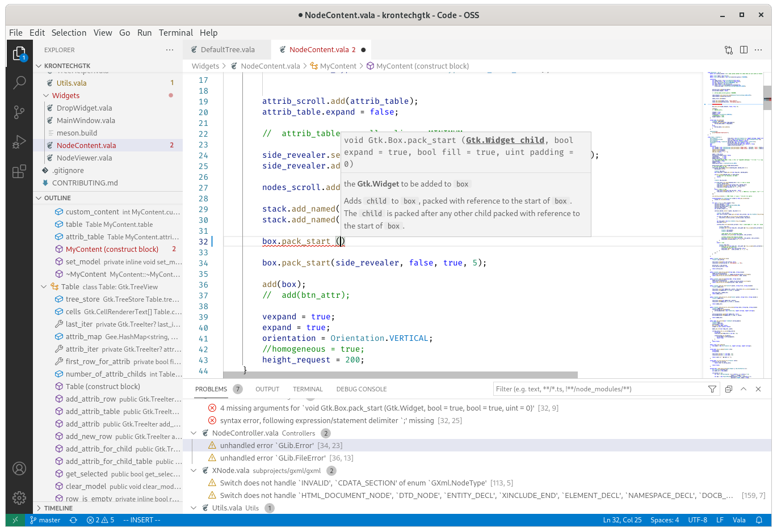Viewport: 777px width, 532px height.
Task: Switch to the DefaultTree.vala tab
Action: pos(227,50)
